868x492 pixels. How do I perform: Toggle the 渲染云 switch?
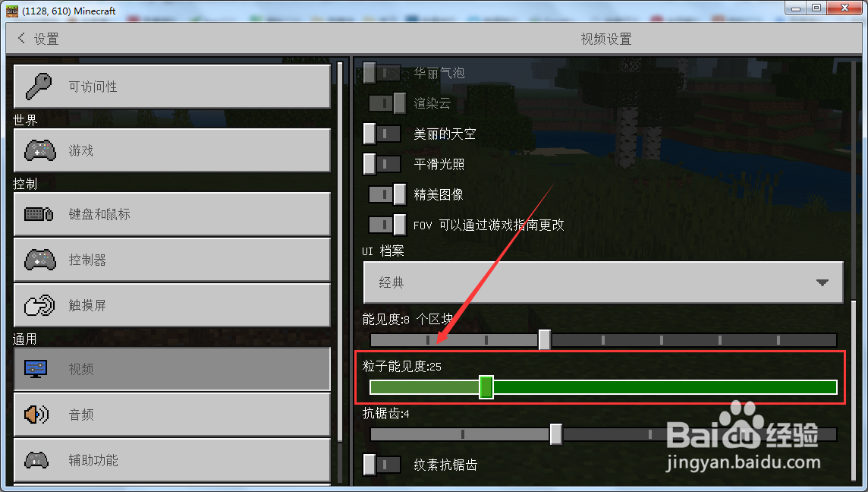click(387, 103)
